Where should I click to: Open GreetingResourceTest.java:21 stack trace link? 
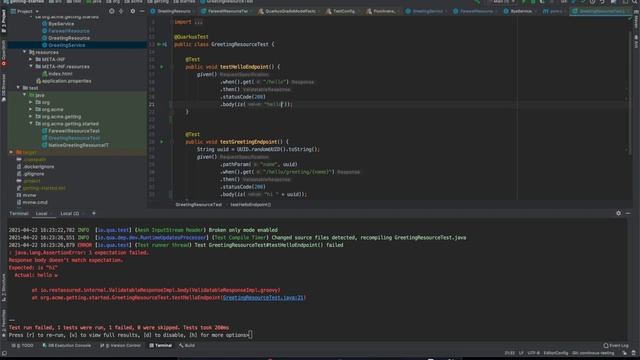tap(263, 298)
